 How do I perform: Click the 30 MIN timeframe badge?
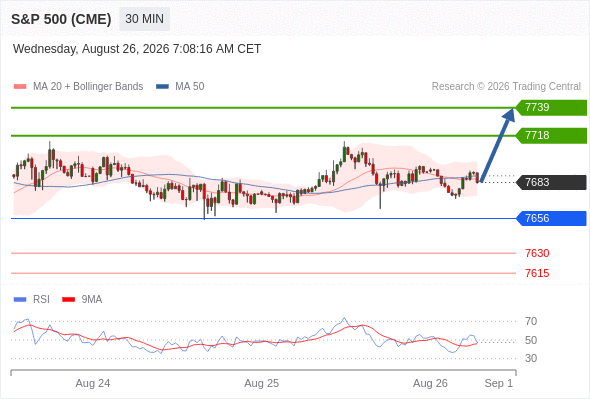tap(144, 19)
